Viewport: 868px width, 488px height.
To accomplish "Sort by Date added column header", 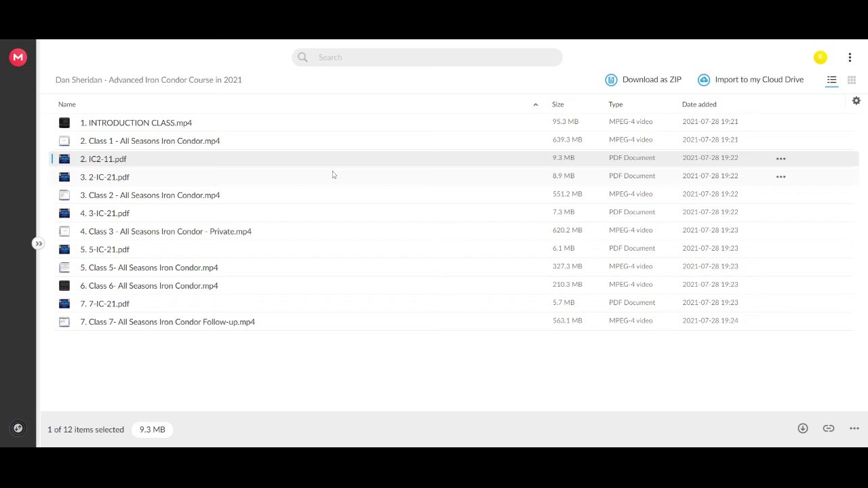I will (699, 104).
